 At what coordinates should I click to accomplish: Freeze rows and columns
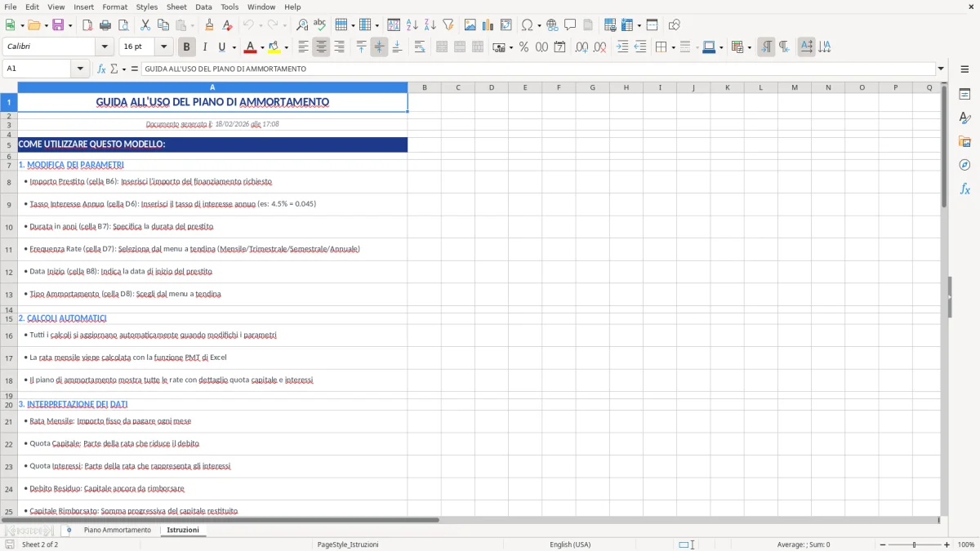point(626,24)
